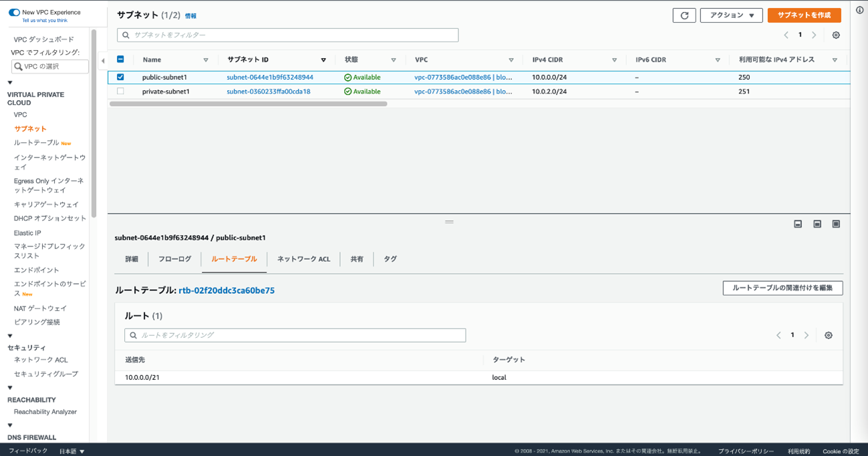Open the アクション dropdown menu
The image size is (868, 456).
point(731,15)
